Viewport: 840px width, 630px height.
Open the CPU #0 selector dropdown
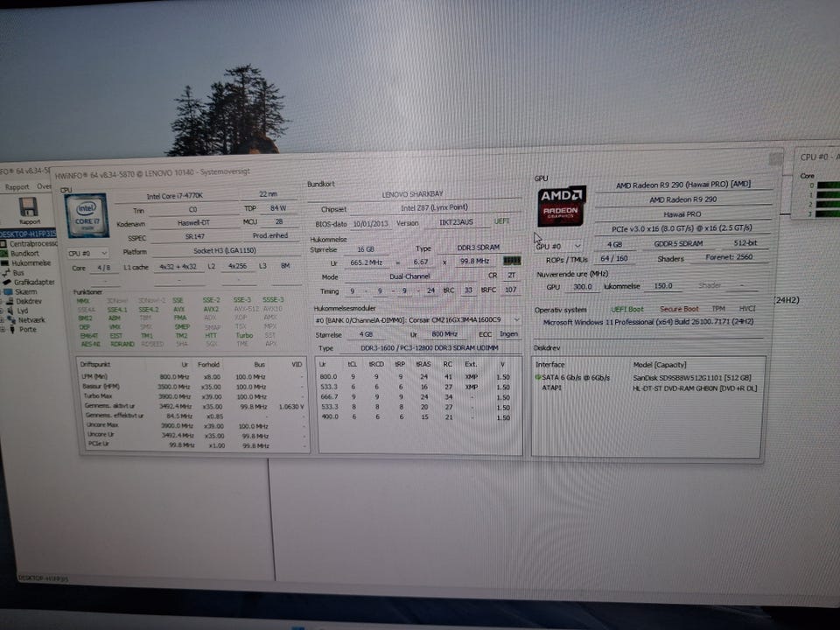click(87, 253)
